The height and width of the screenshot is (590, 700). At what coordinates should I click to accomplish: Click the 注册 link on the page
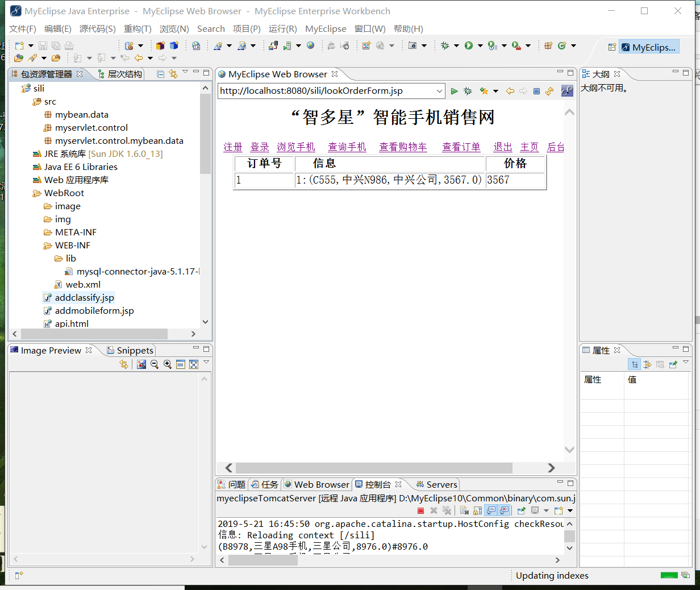pyautogui.click(x=233, y=147)
